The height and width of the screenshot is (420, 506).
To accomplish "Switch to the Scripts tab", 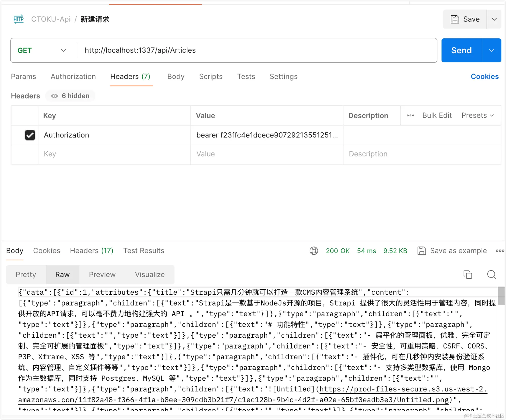I will pyautogui.click(x=211, y=77).
